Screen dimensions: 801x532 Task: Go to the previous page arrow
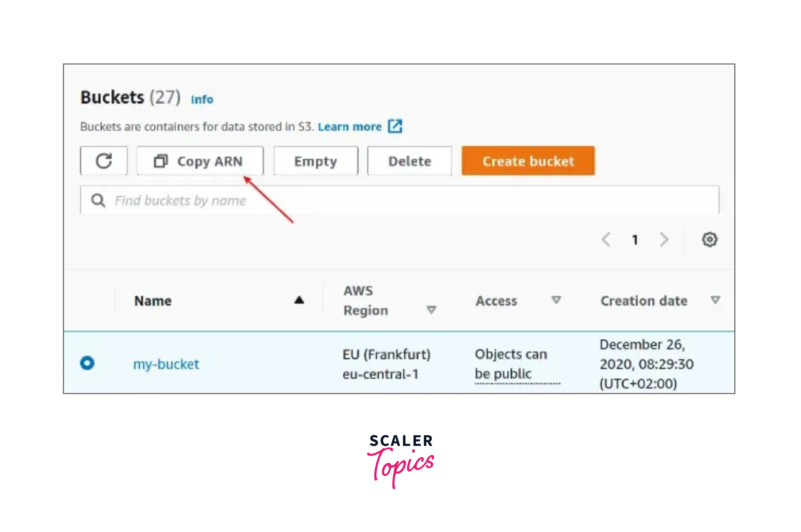tap(606, 240)
